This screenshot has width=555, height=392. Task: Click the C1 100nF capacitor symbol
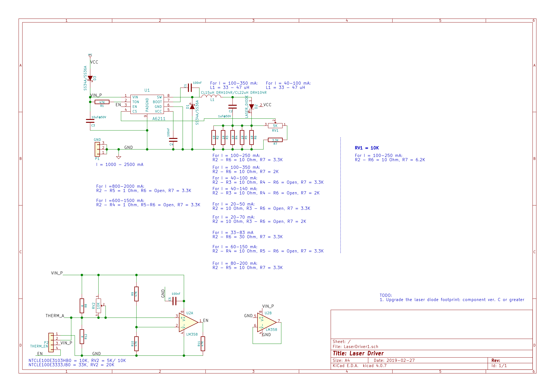coord(190,88)
